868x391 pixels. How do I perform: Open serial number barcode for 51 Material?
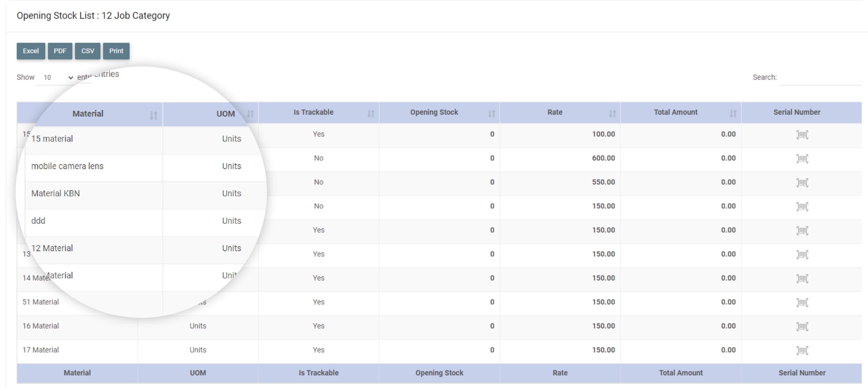tap(802, 302)
